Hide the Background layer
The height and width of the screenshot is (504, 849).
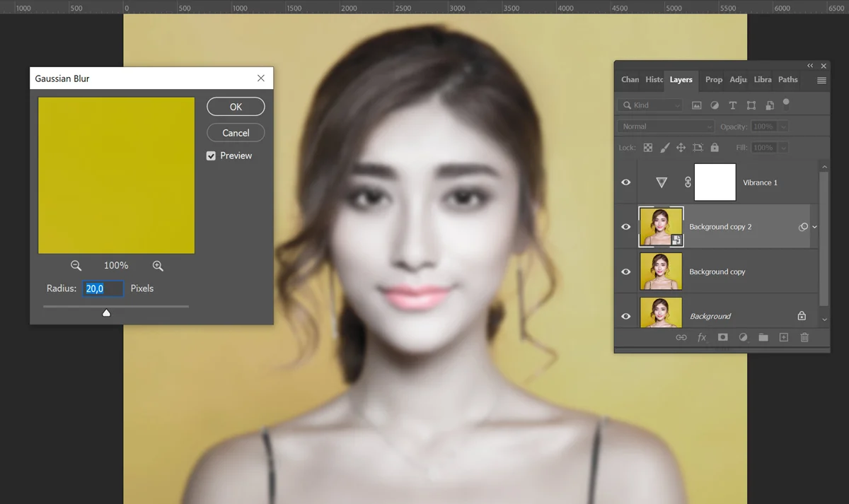(x=625, y=316)
